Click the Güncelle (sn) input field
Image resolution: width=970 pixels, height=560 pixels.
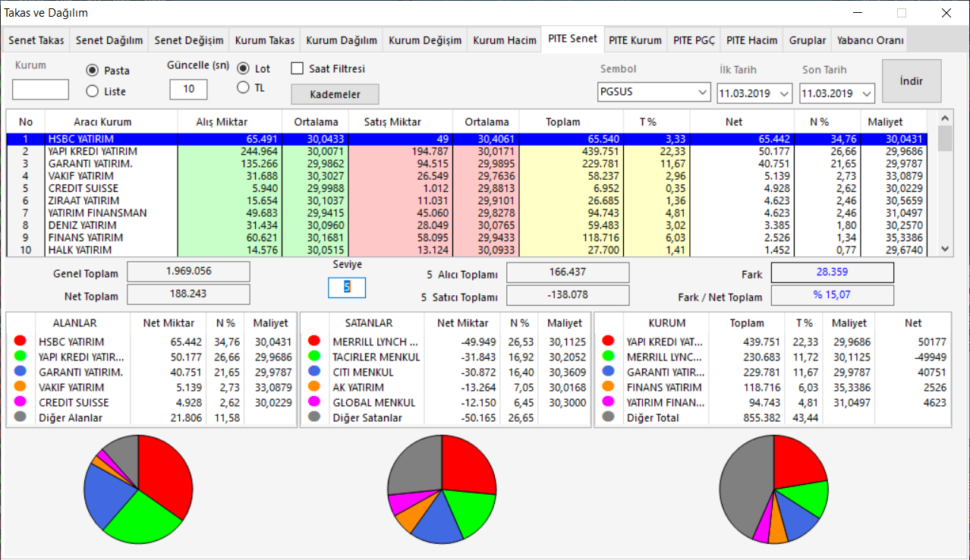[x=188, y=90]
